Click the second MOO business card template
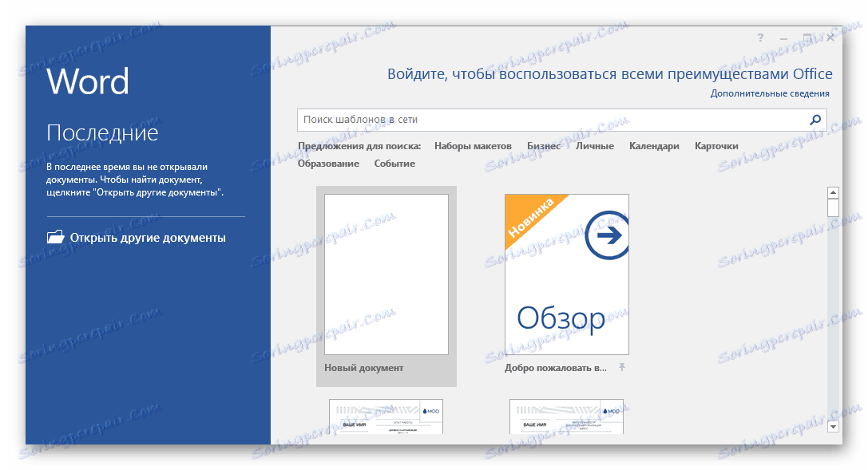The image size is (868, 470). coord(566,417)
